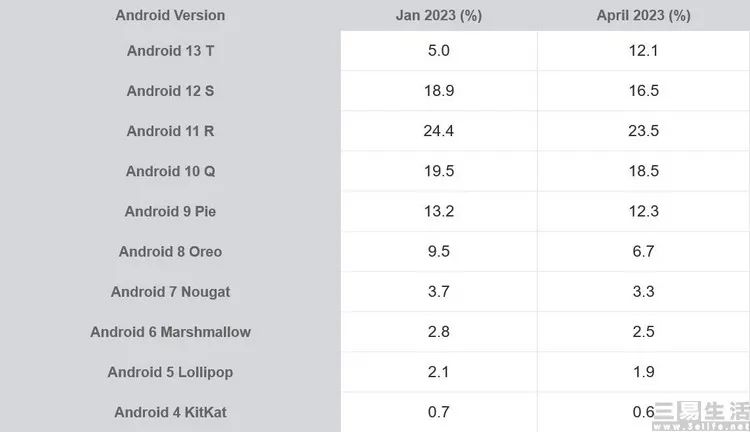
Task: Click the Android 7 Nougat row label
Action: [170, 292]
